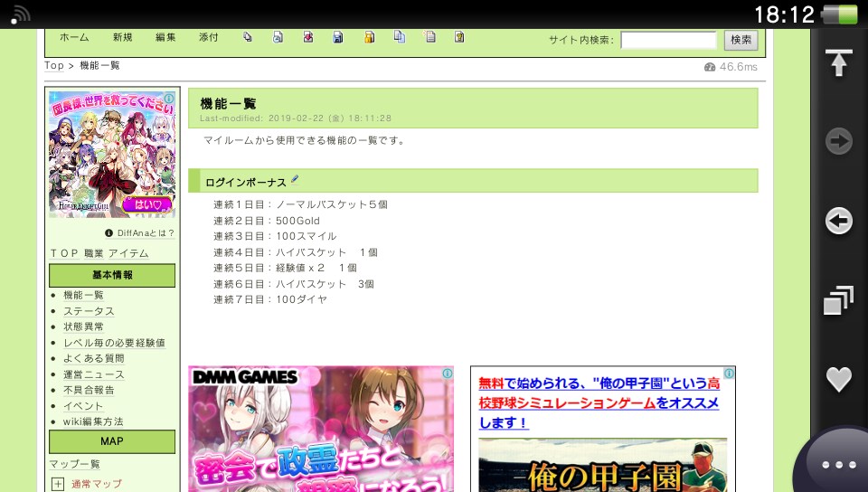Open the ステータス sidebar link

tap(89, 311)
